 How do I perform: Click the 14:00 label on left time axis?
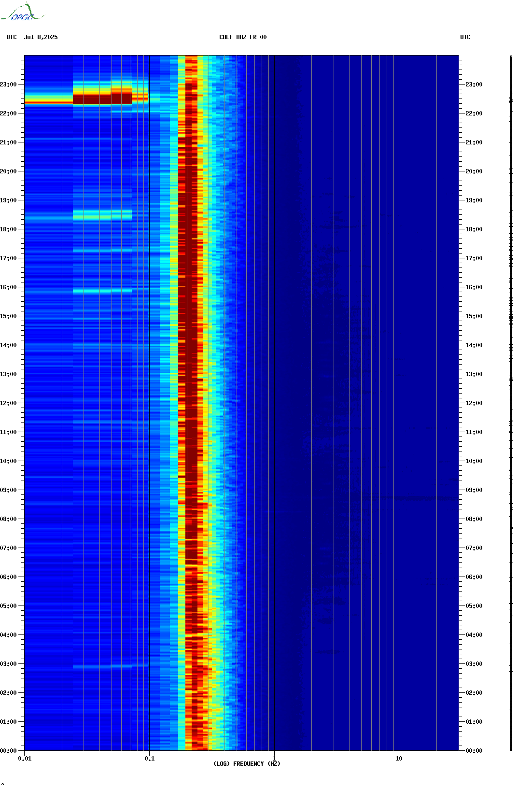[x=8, y=345]
